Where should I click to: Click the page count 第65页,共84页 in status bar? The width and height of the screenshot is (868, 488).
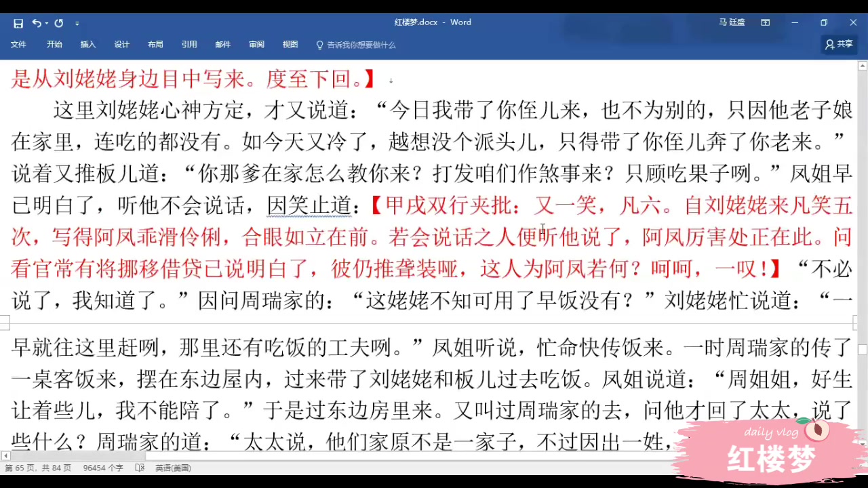[38, 468]
